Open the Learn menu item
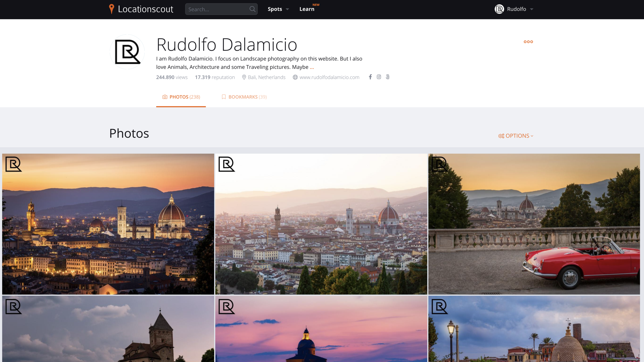The image size is (644, 362). pyautogui.click(x=307, y=9)
